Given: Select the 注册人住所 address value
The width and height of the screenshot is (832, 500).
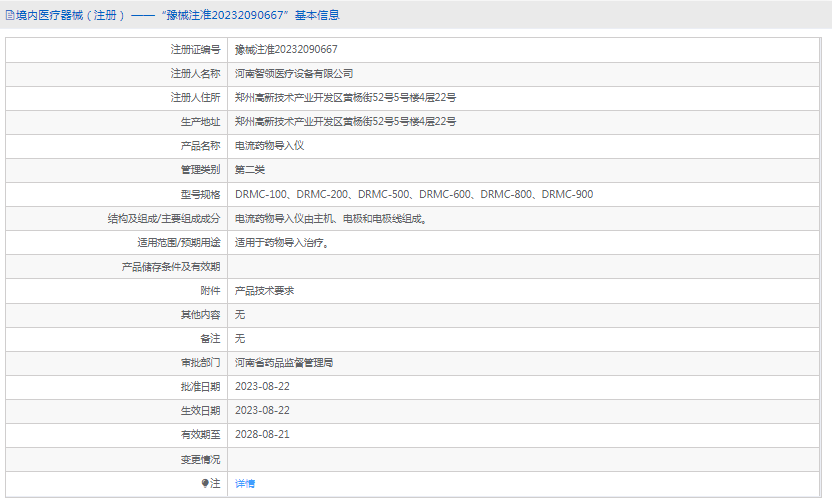Looking at the screenshot, I should tap(345, 98).
